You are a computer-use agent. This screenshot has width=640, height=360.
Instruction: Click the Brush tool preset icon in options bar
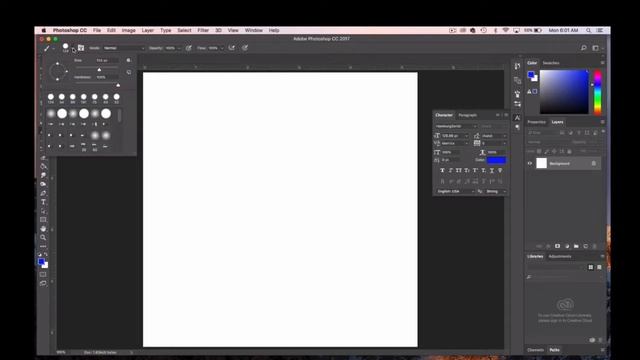(47, 48)
